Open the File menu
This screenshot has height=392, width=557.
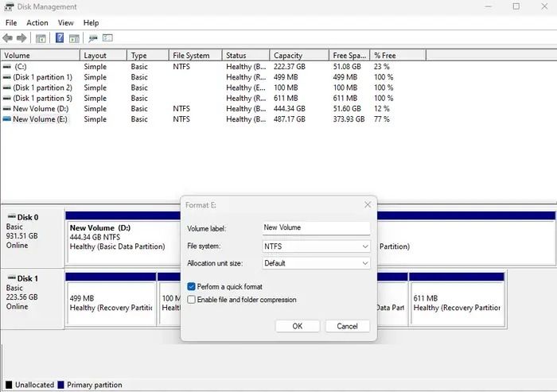11,23
